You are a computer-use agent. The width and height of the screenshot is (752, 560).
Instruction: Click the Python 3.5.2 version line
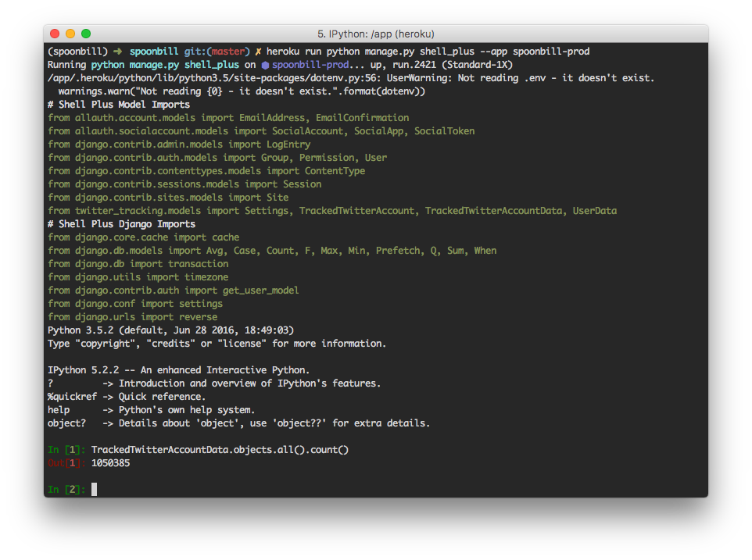(x=170, y=330)
